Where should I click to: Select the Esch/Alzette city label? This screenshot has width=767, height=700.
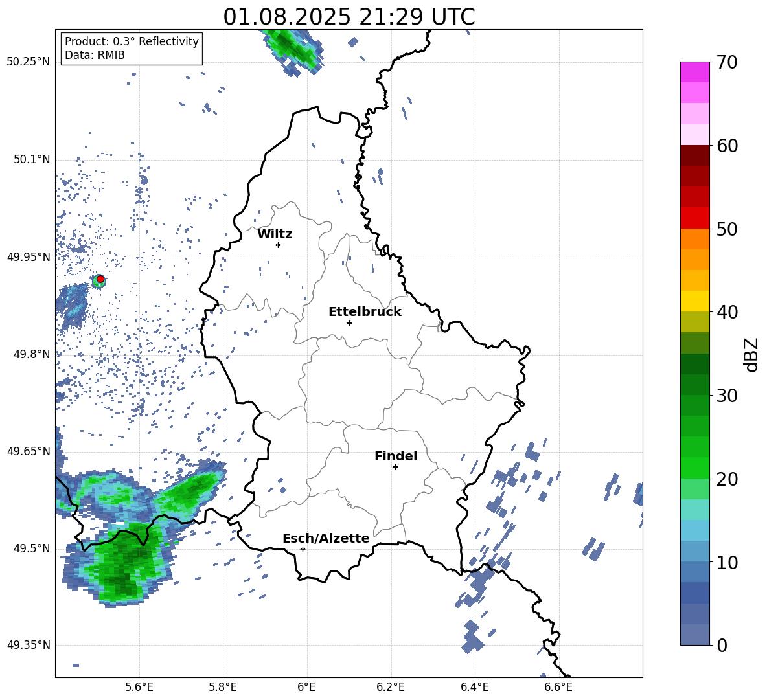tap(326, 539)
